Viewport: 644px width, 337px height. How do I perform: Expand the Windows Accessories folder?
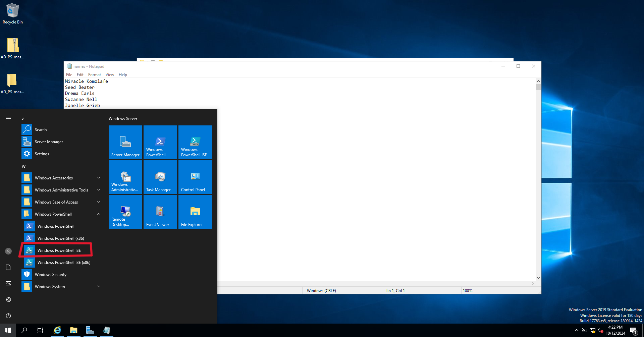(98, 178)
